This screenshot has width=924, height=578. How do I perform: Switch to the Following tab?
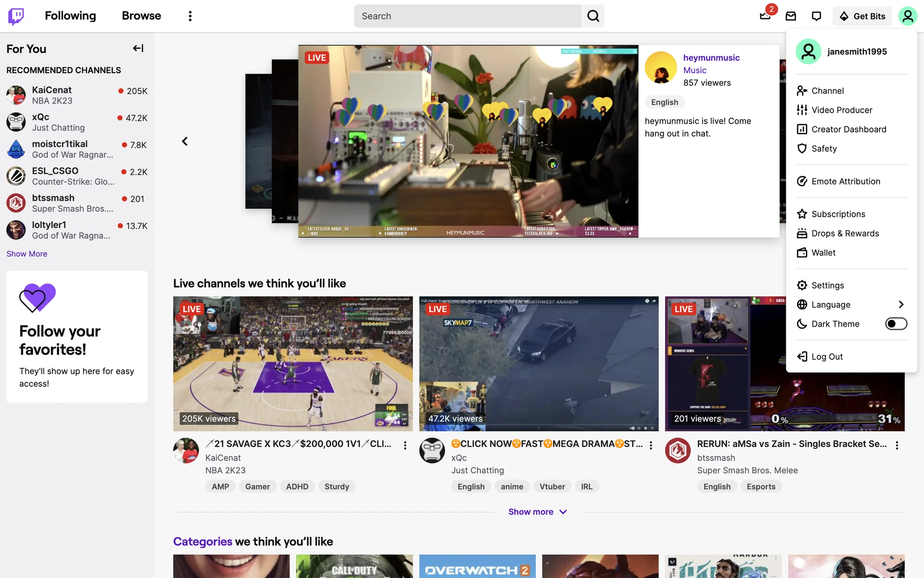click(x=70, y=16)
